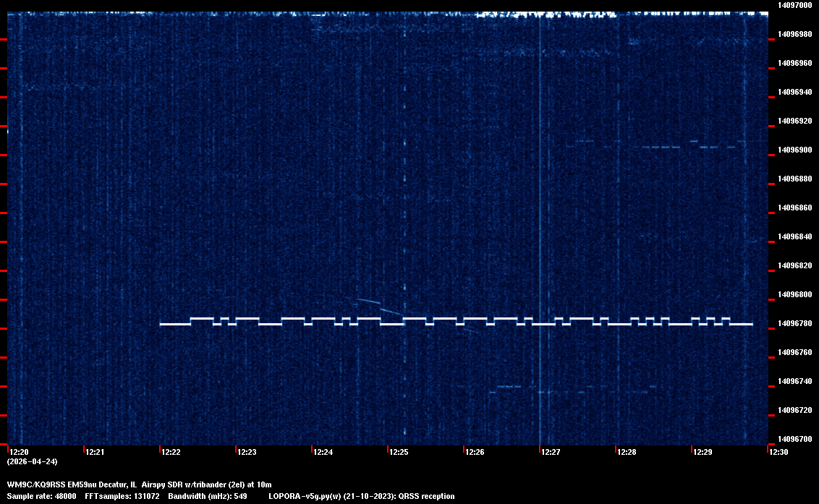This screenshot has height=504, width=819.
Task: Select the 12:27 time marker
Action: point(551,452)
